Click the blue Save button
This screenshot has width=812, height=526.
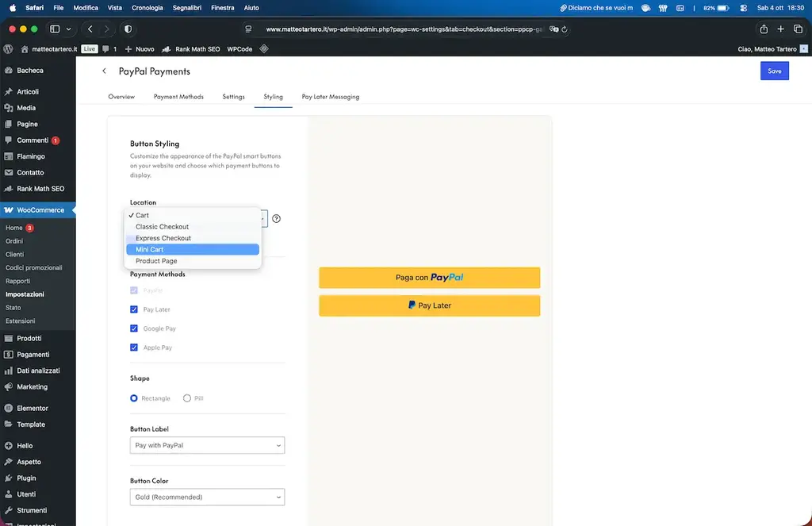pyautogui.click(x=774, y=71)
